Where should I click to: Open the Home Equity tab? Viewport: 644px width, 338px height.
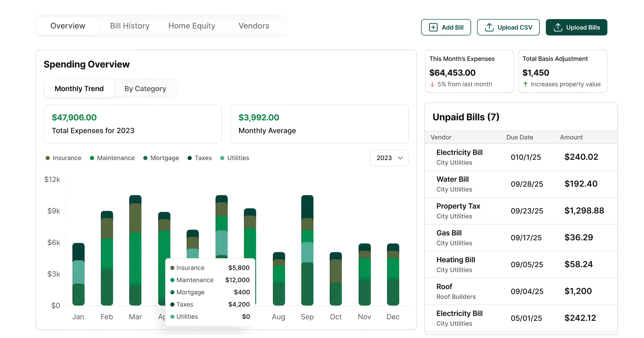pyautogui.click(x=191, y=26)
